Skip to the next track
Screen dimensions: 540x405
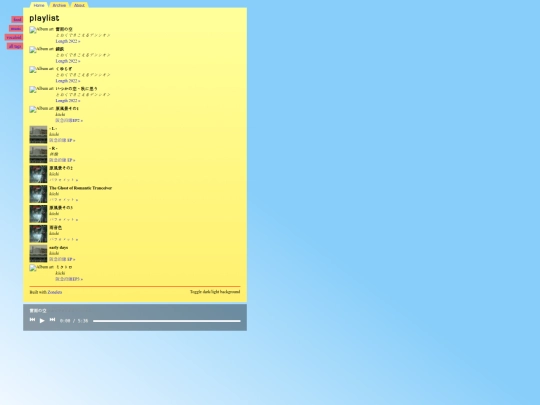pos(52,320)
